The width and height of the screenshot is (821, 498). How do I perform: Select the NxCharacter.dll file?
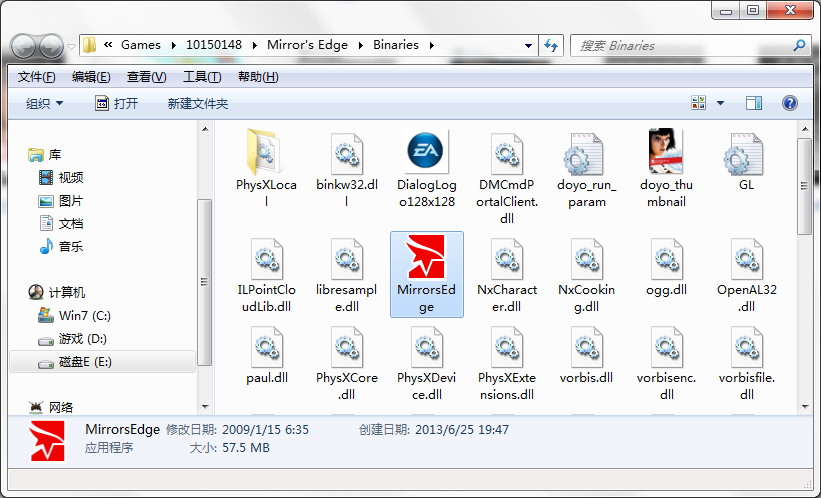click(x=507, y=275)
